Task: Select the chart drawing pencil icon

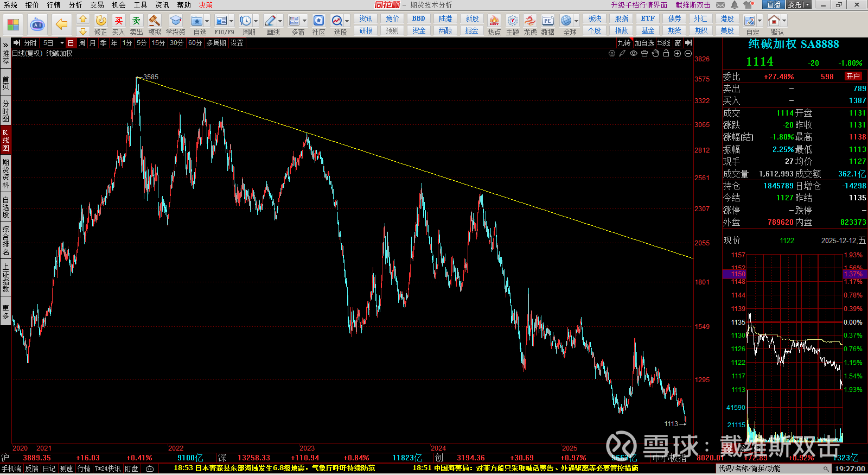Action: pyautogui.click(x=623, y=53)
